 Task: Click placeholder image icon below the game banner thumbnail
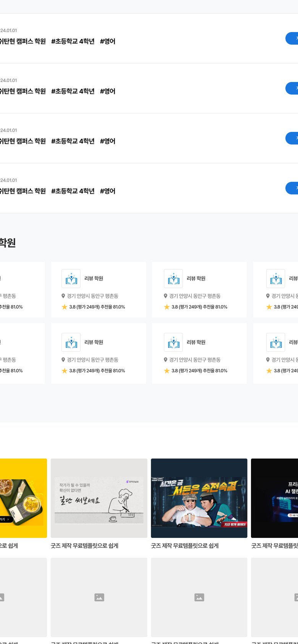point(199,597)
